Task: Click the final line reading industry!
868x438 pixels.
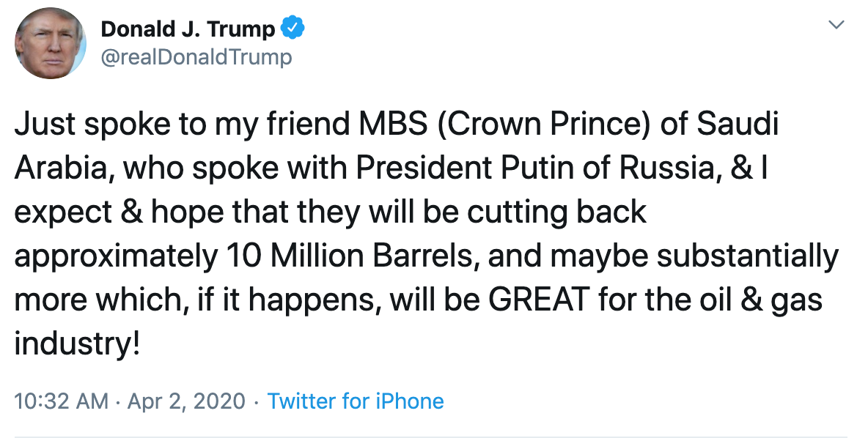Action: point(77,343)
